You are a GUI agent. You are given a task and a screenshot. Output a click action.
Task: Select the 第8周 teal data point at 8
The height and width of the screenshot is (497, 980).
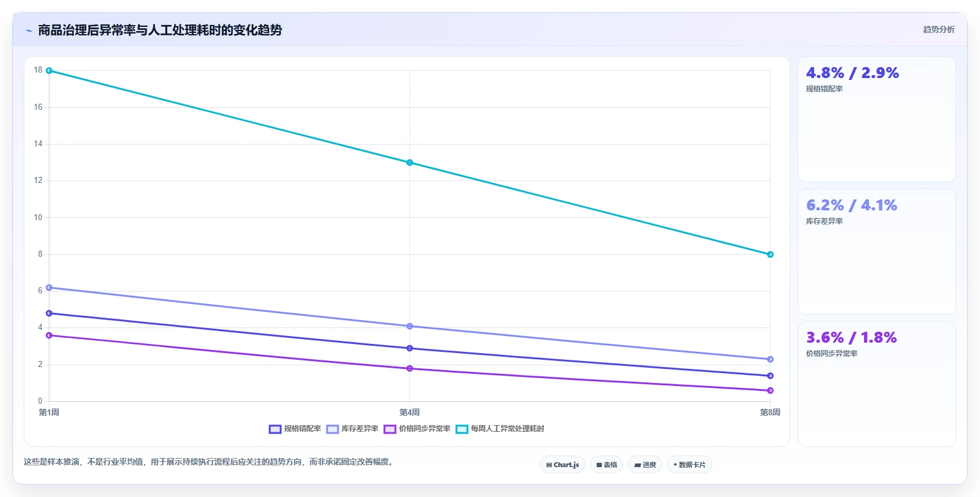coord(770,254)
